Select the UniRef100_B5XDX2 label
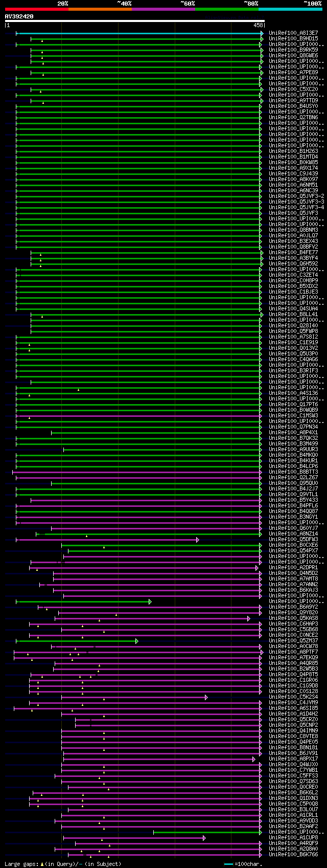Viewport: 327px width, 868px height. click(x=293, y=286)
